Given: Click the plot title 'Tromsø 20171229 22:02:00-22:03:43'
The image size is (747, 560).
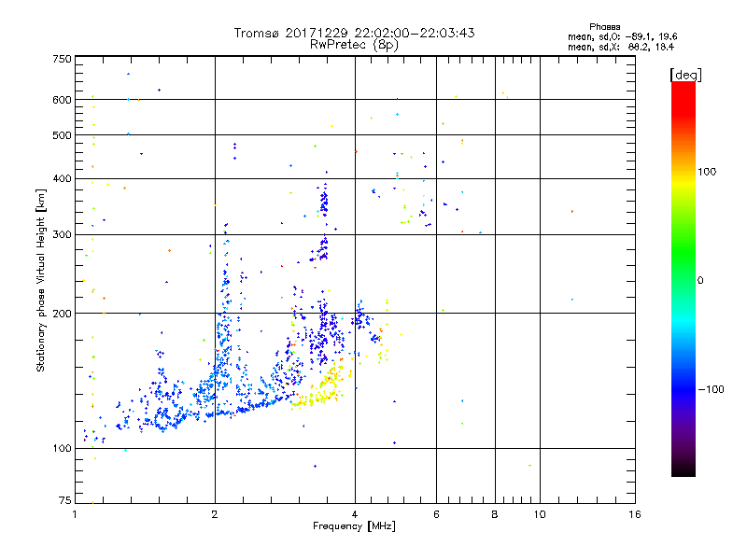Looking at the screenshot, I should (x=354, y=33).
